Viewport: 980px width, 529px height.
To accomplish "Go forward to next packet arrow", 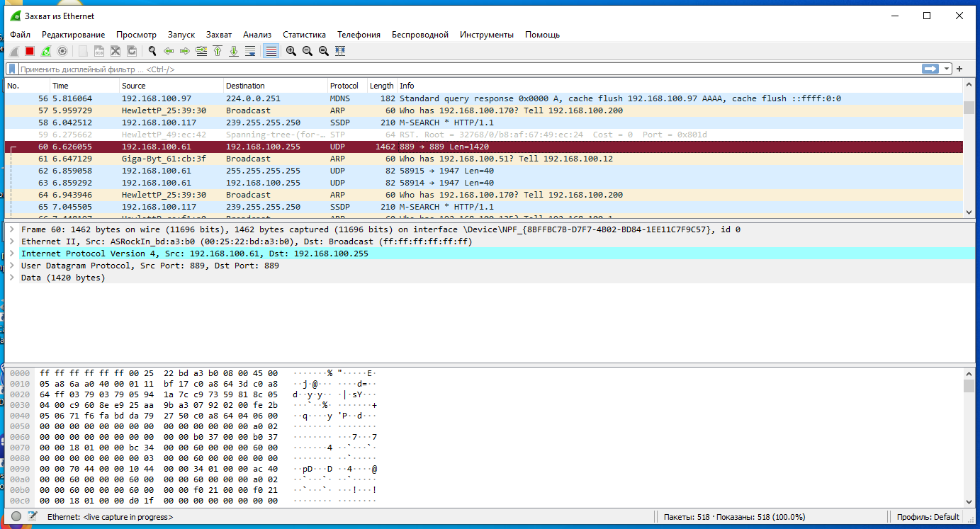I will tap(184, 51).
